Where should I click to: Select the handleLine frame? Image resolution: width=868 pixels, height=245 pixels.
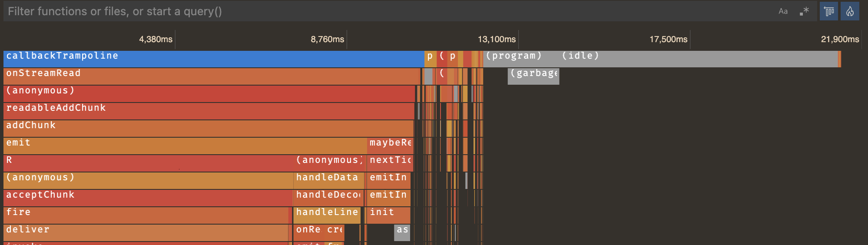327,215
